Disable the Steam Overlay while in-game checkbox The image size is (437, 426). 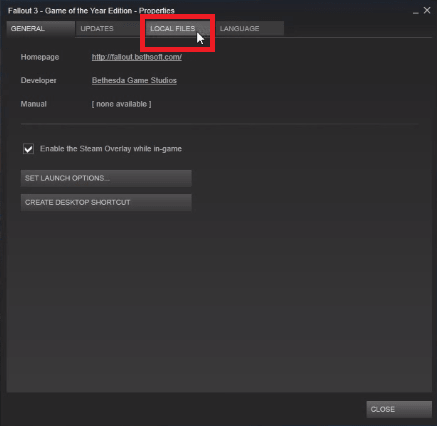coord(28,149)
